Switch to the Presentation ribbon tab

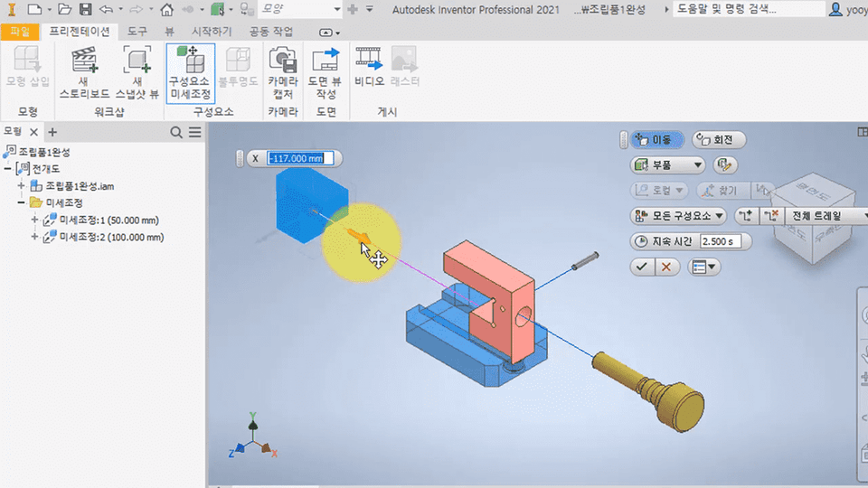coord(80,32)
